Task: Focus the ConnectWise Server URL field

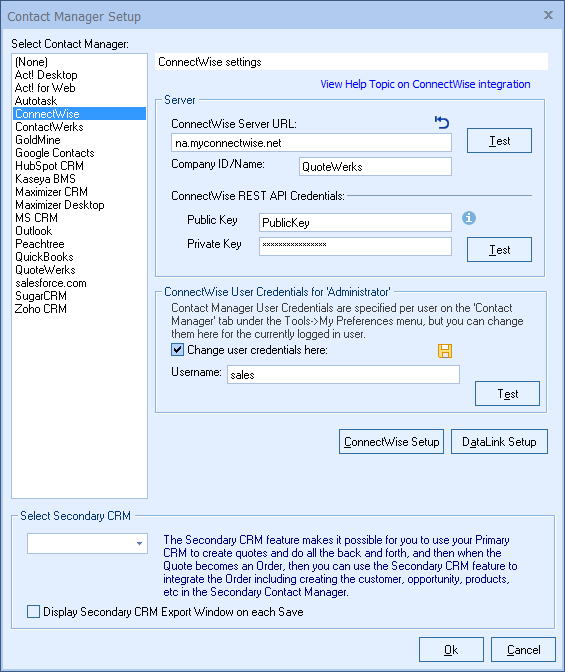Action: coord(311,143)
